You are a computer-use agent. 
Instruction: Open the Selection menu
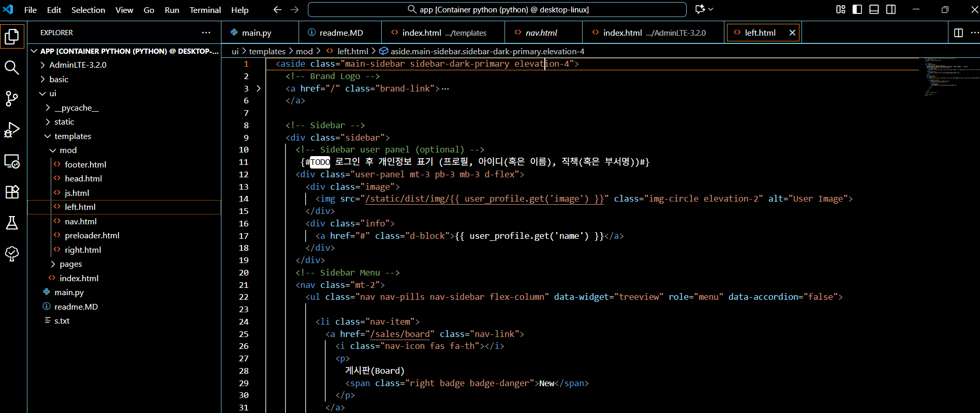(x=88, y=10)
